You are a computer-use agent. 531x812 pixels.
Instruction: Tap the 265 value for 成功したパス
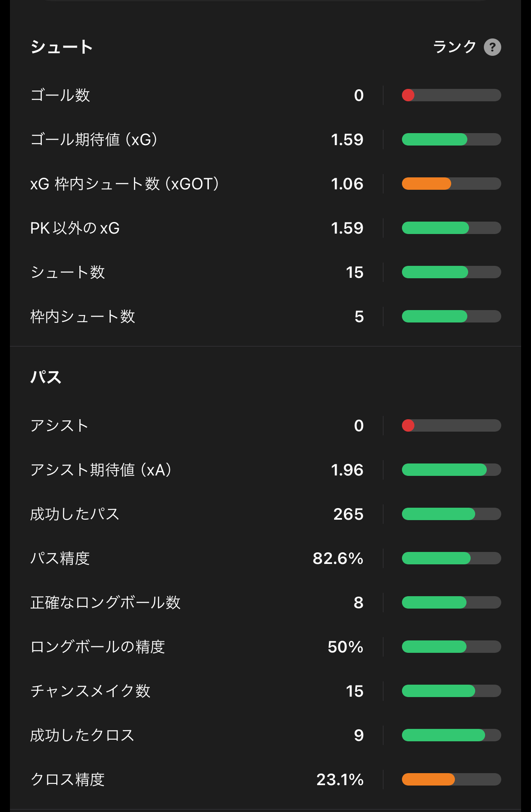348,514
